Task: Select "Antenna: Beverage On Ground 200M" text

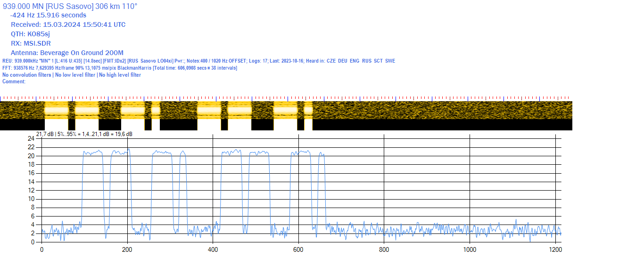Action: pos(67,53)
